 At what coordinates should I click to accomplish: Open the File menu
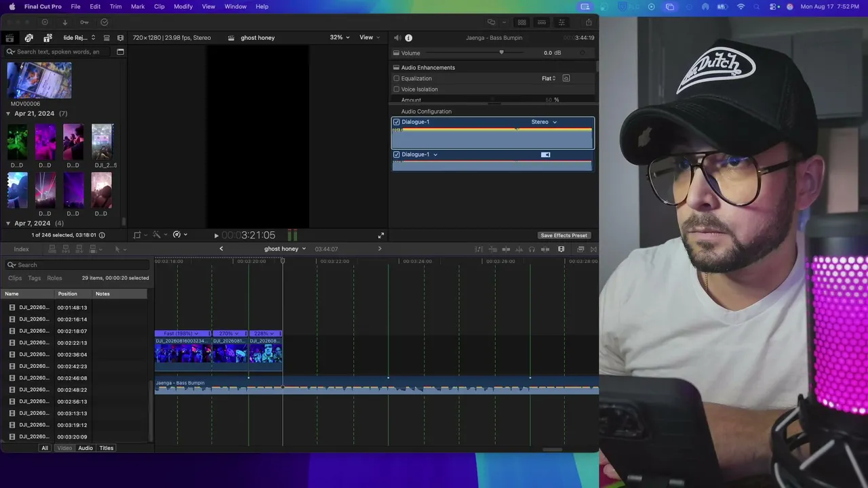[x=76, y=7]
